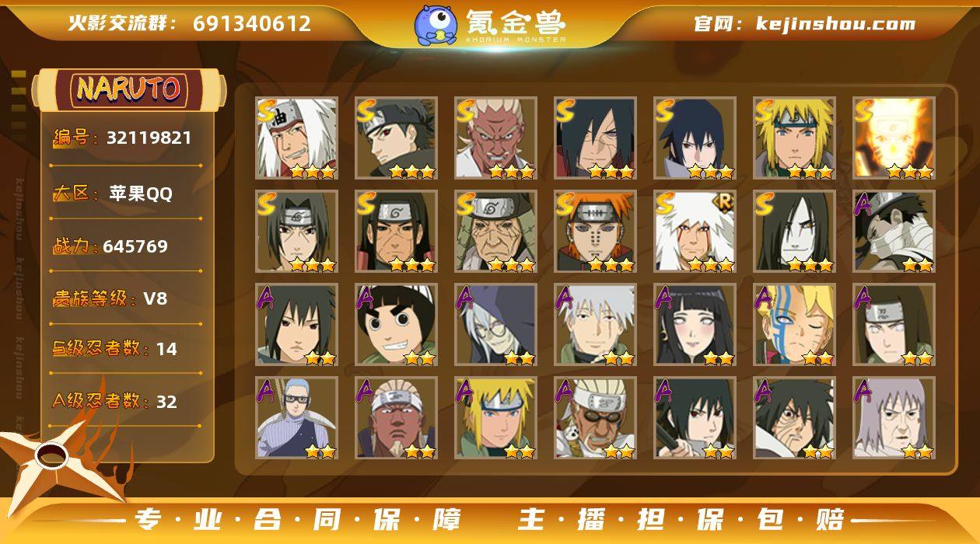This screenshot has width=980, height=544.
Task: Click the blue-marked blonde Boruto portrait
Action: (794, 324)
